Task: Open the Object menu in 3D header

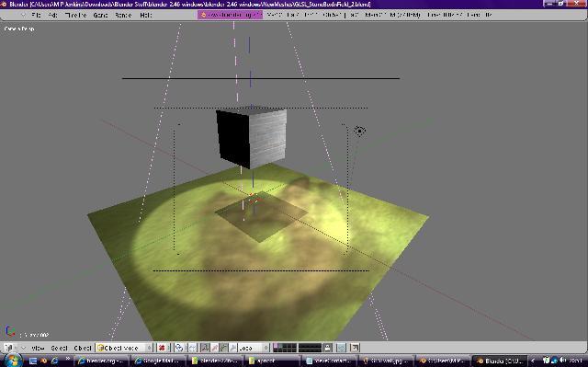Action: coord(83,348)
